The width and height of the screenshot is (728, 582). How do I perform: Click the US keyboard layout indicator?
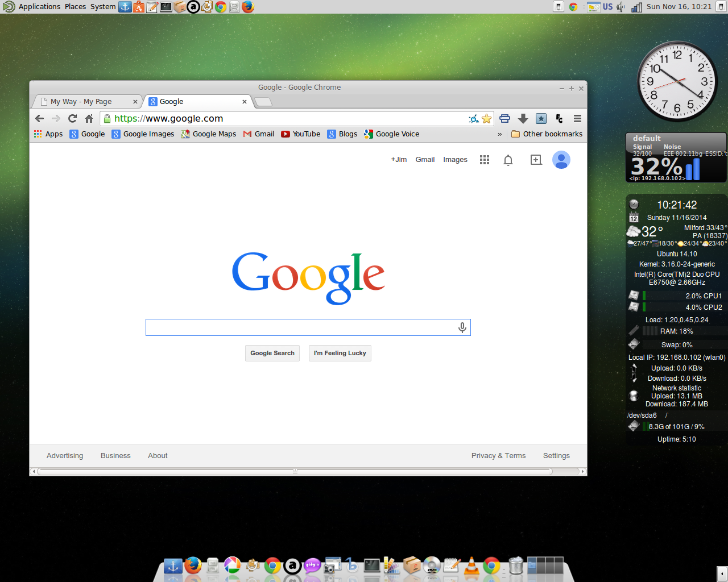(608, 7)
